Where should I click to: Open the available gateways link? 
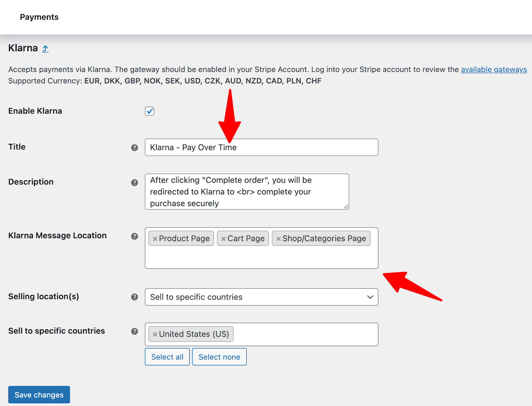coord(494,69)
